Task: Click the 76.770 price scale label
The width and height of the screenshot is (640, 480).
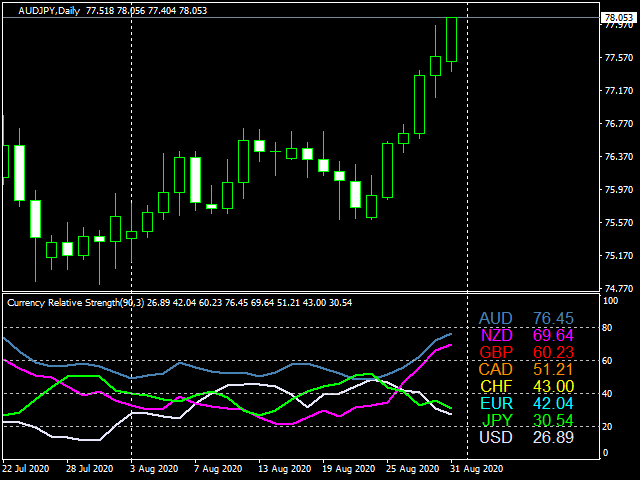Action: 619,124
